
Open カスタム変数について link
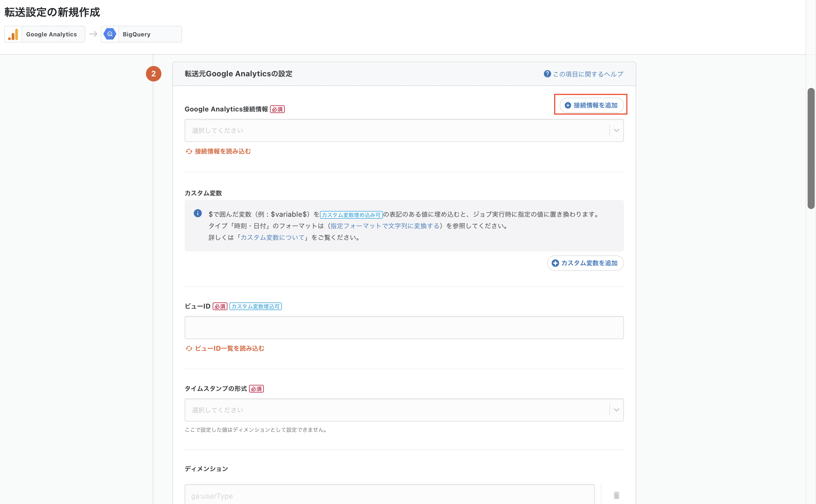click(272, 237)
